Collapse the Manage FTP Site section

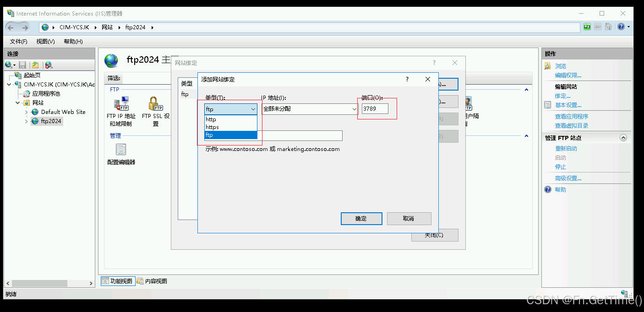point(623,138)
